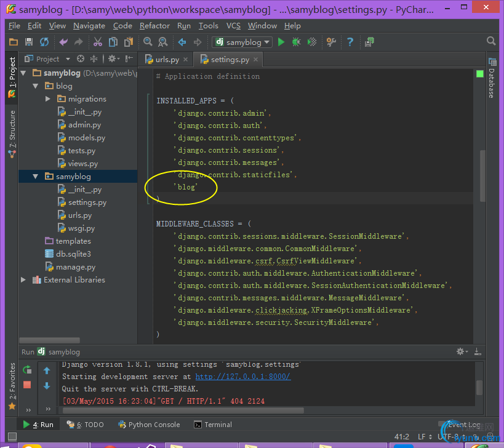This screenshot has width=504, height=448.
Task: Click the Find magnifier icon
Action: coord(148,42)
